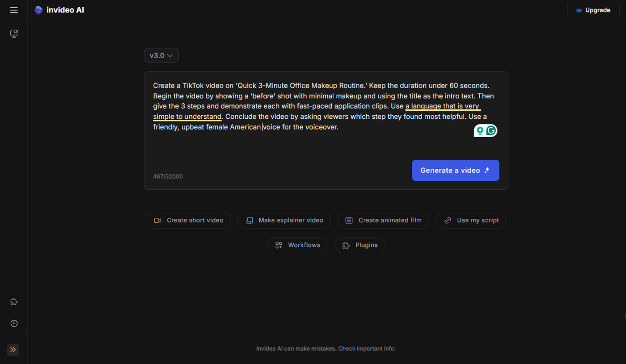Open the Plugins chip below the prompt
Viewport: 626px width, 364px height.
360,245
